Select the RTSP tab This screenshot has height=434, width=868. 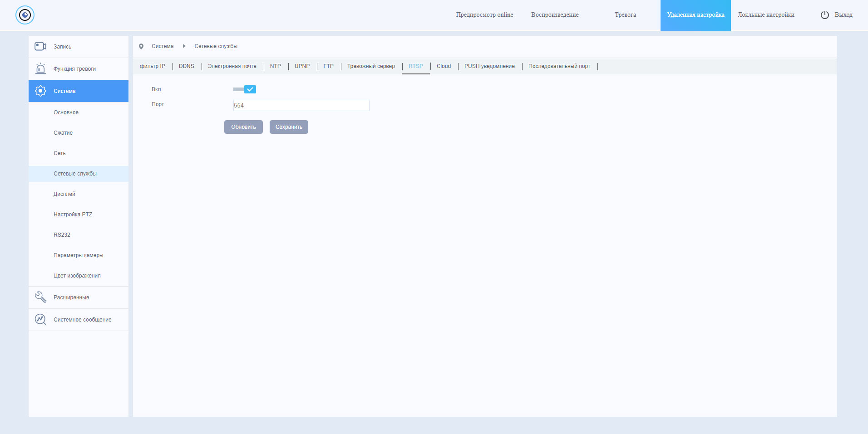coord(416,66)
